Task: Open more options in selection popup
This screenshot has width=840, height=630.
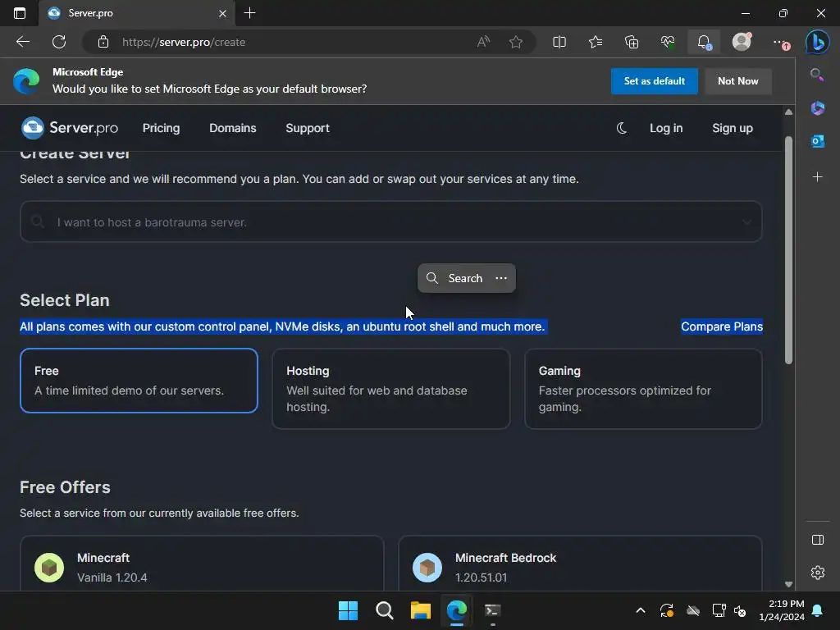Action: pyautogui.click(x=501, y=278)
